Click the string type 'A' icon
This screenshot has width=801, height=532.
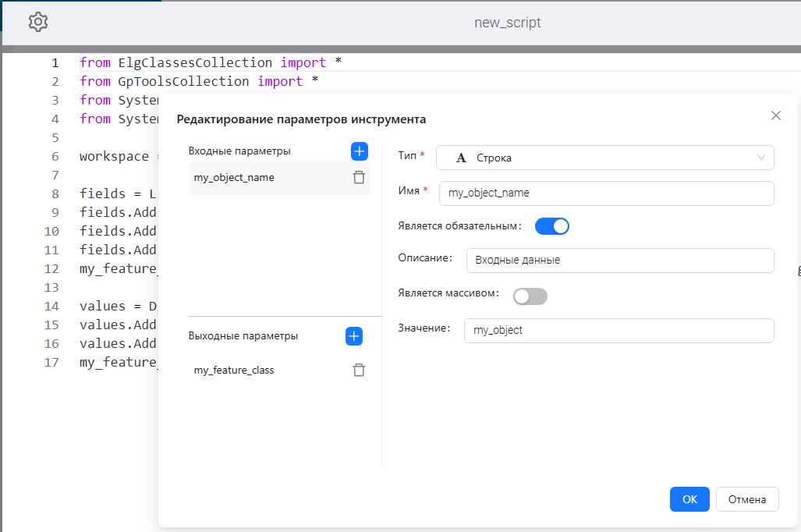(x=461, y=158)
